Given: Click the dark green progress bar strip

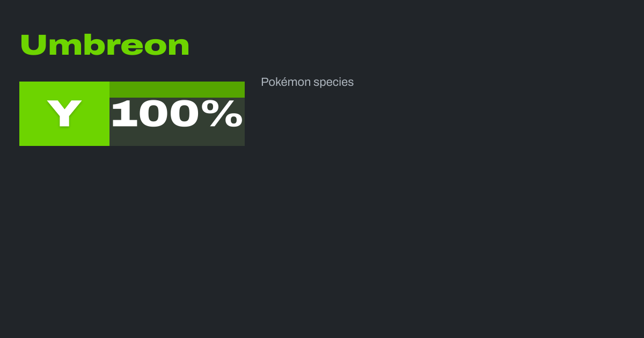Looking at the screenshot, I should pos(177,89).
